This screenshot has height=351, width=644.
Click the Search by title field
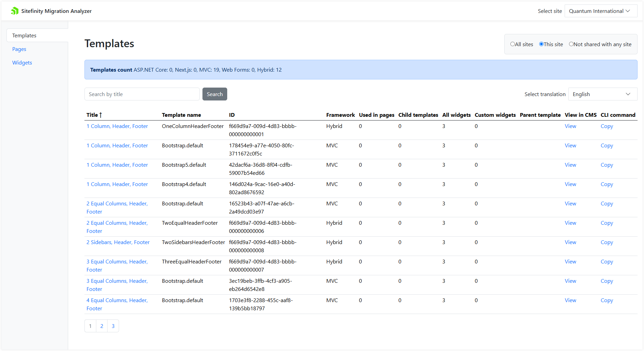142,94
